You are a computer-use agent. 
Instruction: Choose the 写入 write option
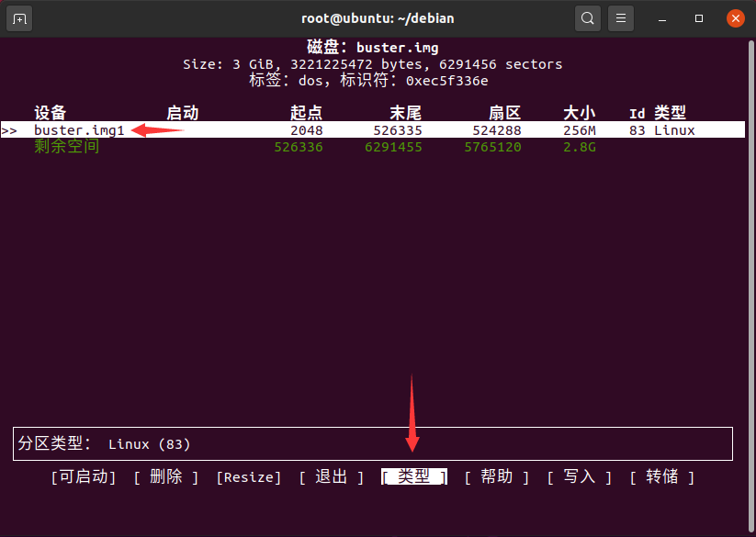click(x=579, y=476)
